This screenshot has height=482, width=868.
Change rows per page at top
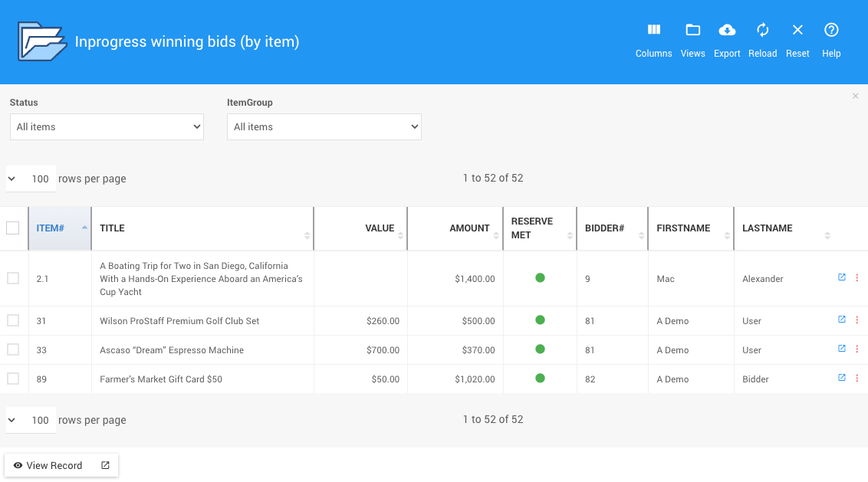click(31, 179)
